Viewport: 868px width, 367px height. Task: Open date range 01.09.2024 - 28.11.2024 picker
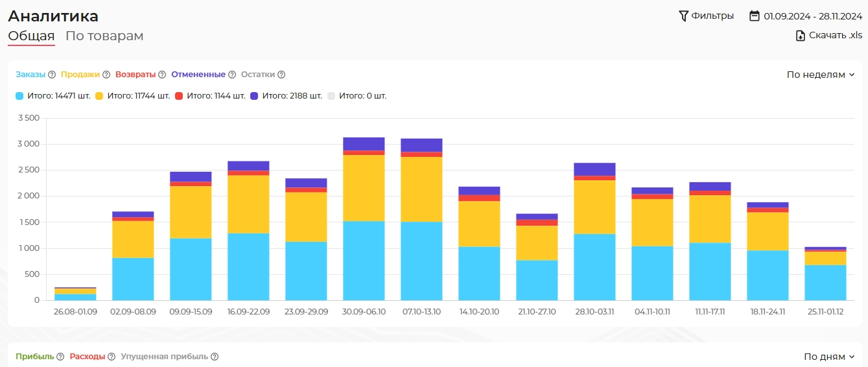812,16
